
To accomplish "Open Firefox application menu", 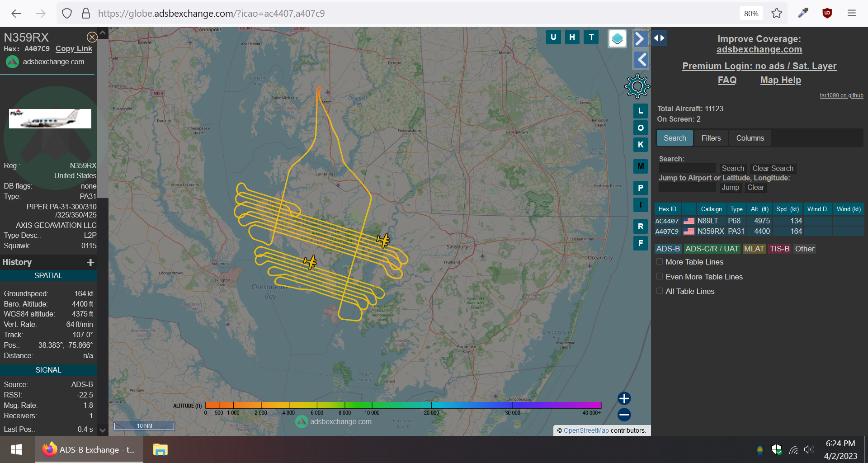I will [x=852, y=13].
